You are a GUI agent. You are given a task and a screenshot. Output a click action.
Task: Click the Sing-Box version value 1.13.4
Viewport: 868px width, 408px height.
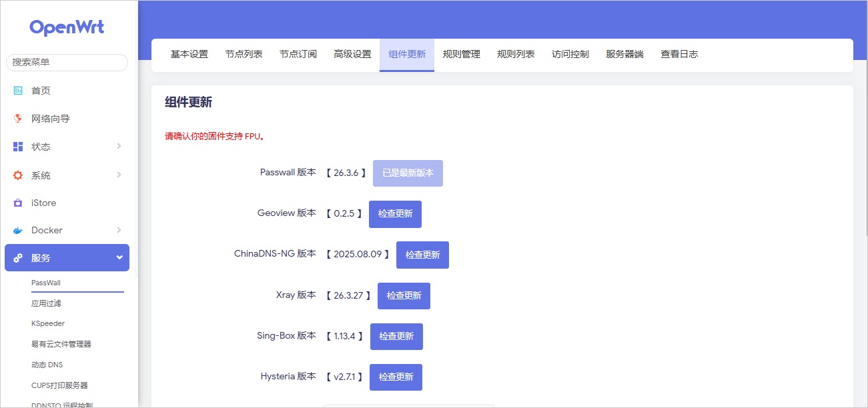[x=345, y=336]
